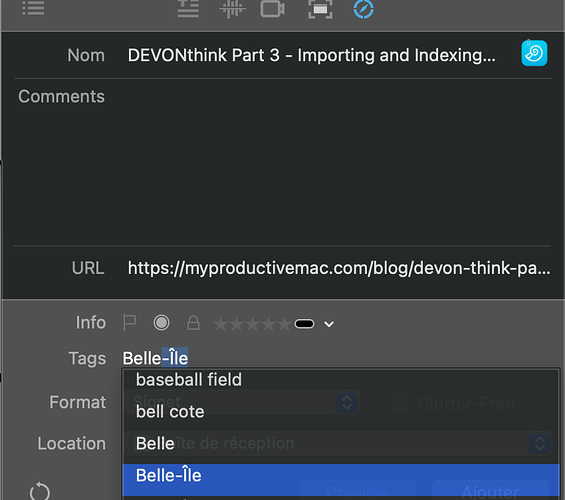Choose the video camera capture icon
The image size is (565, 500).
pos(273,9)
